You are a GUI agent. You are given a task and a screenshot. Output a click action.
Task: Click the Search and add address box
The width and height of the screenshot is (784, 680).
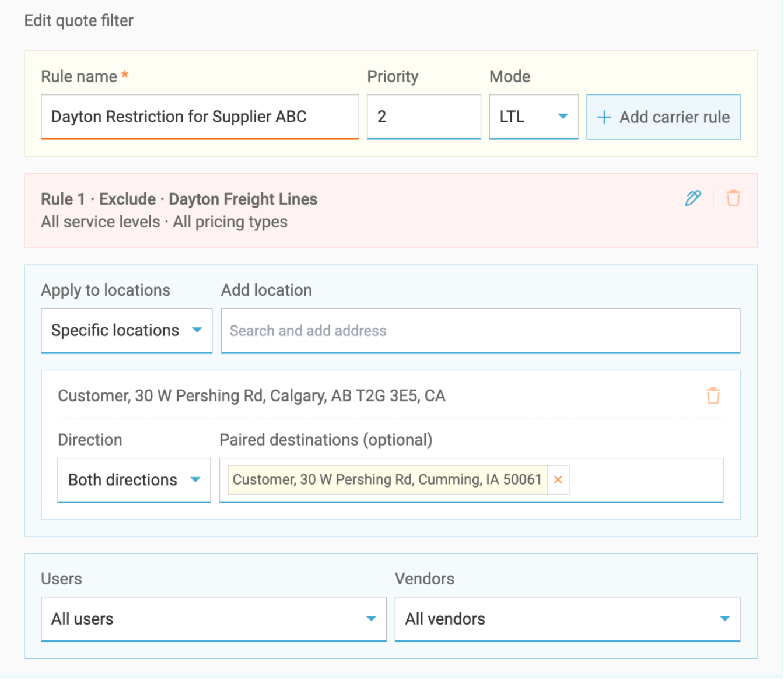480,331
